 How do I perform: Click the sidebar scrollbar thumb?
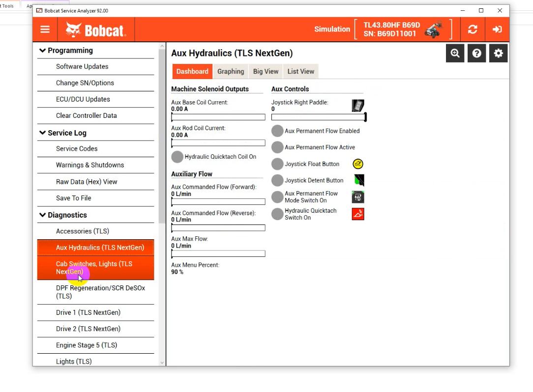(x=162, y=136)
